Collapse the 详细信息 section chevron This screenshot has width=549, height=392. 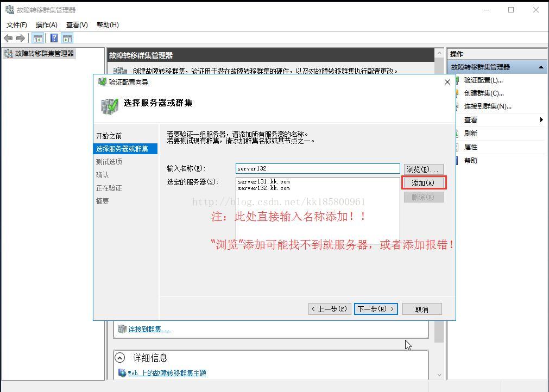click(x=120, y=358)
